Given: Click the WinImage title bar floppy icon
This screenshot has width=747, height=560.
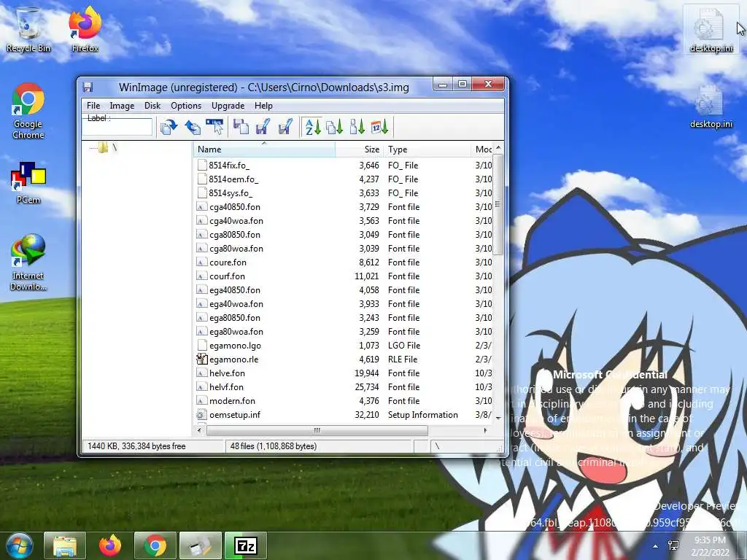Looking at the screenshot, I should click(88, 87).
